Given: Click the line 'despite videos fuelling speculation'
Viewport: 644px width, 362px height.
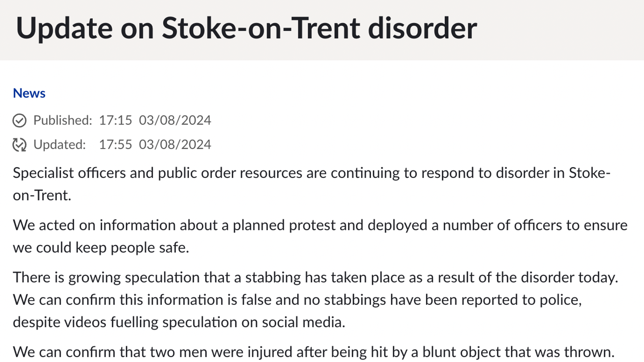Looking at the screenshot, I should (x=179, y=322).
